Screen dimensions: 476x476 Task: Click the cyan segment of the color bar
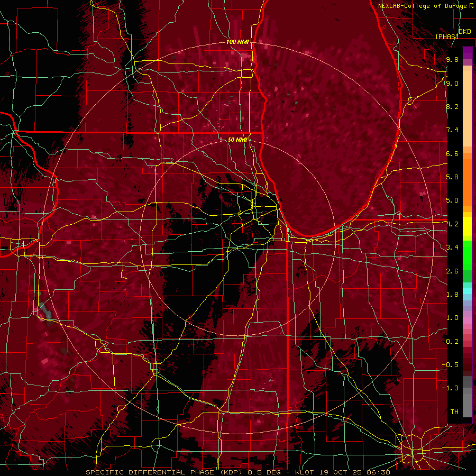click(467, 291)
